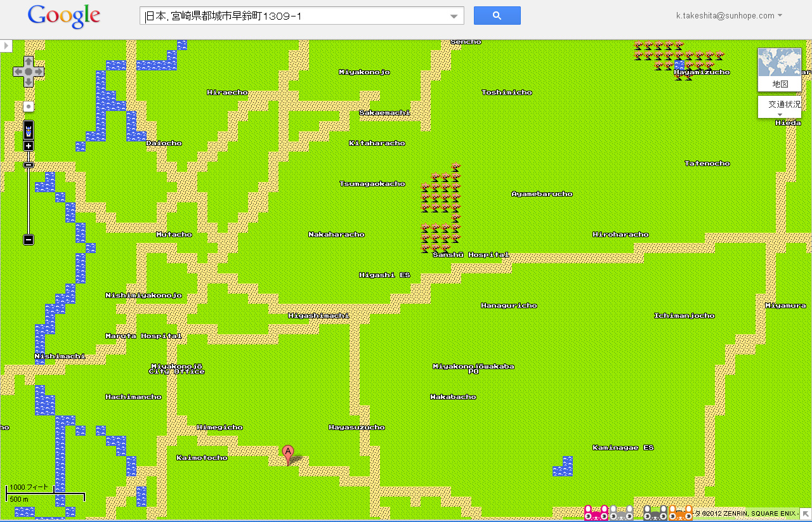812x522 pixels.
Task: Click the Nakaharacho place label
Action: tap(336, 235)
